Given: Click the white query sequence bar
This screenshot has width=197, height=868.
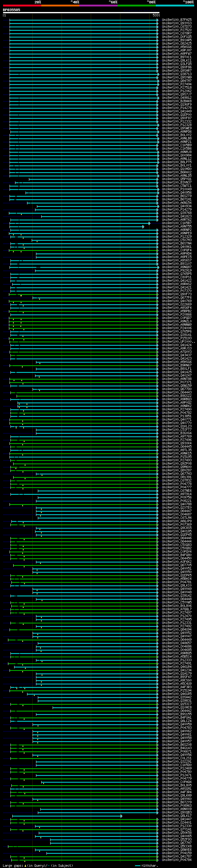Looking at the screenshot, I should click(81, 12).
